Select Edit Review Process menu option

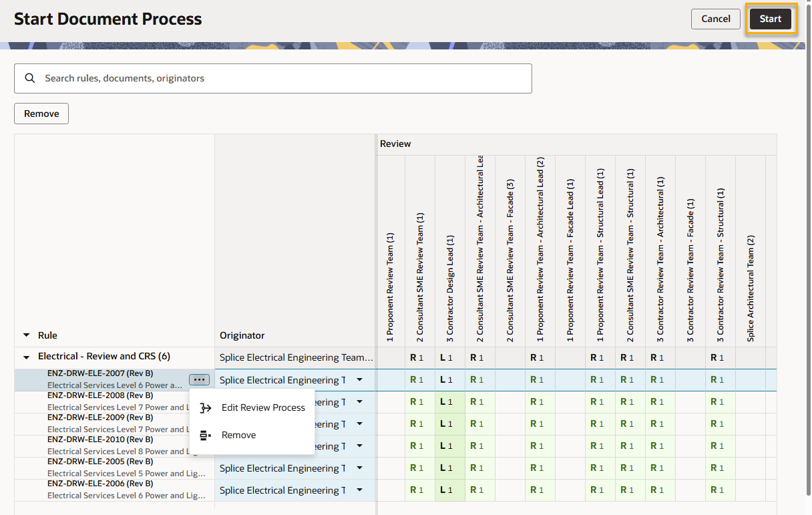coord(263,407)
